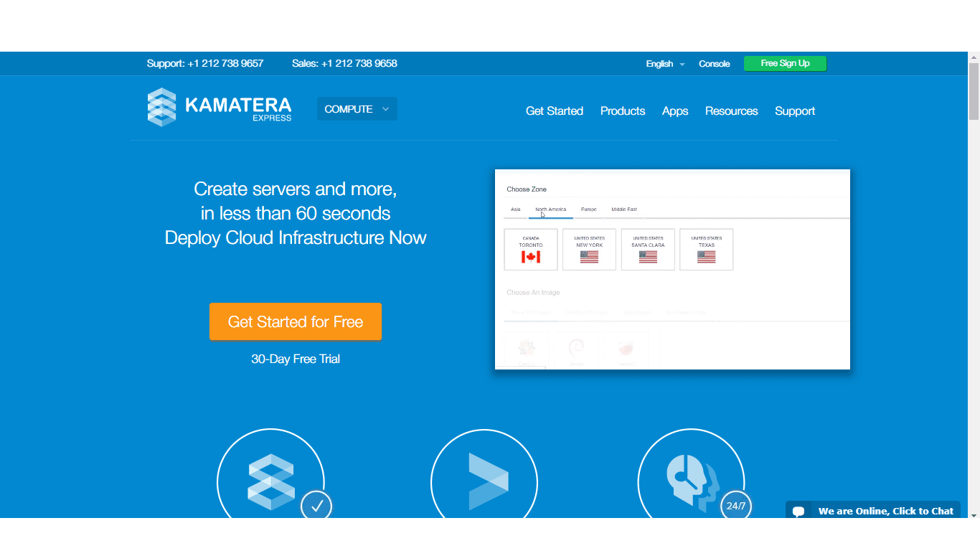Switch to the Asia zone tab
Image resolution: width=980 pixels, height=551 pixels.
516,209
